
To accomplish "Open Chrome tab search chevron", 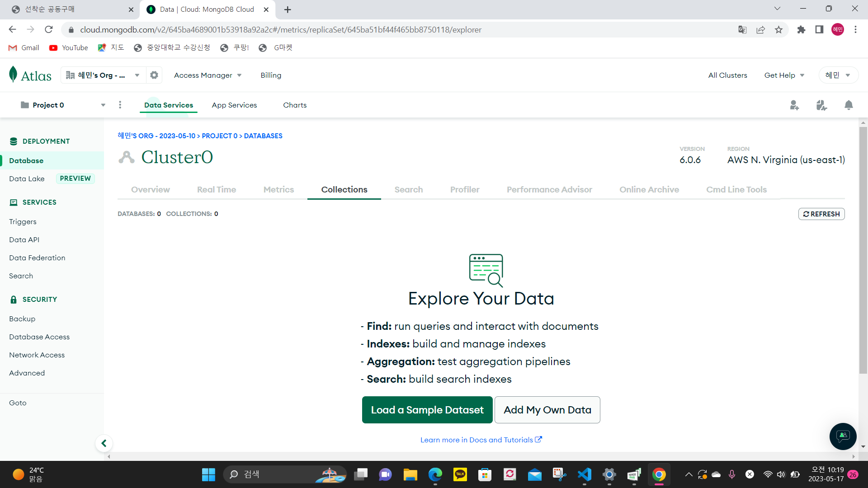I will coord(777,9).
